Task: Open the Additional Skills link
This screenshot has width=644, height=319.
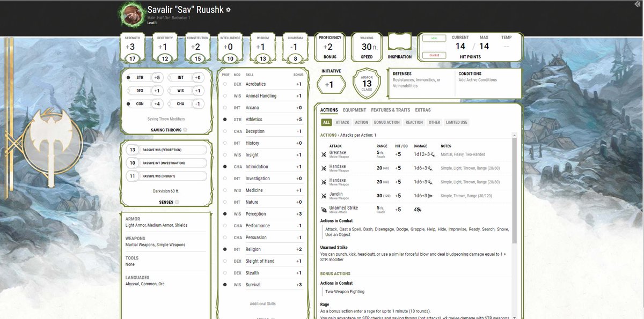Action: point(262,304)
